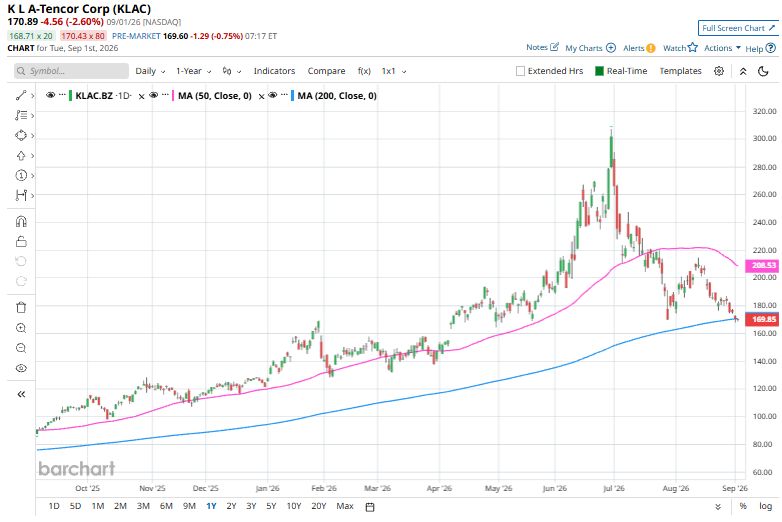Zoom out with the magnifier minus icon
Image resolution: width=782 pixels, height=522 pixels.
[21, 348]
